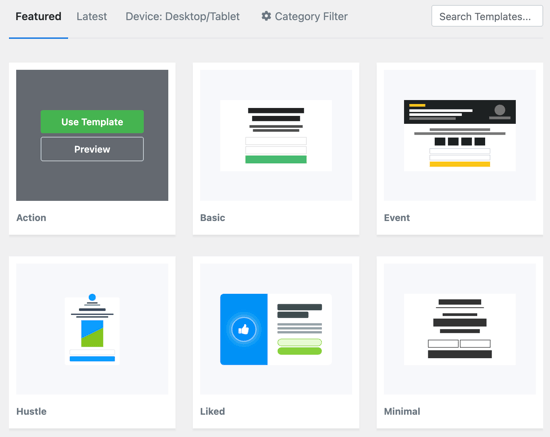This screenshot has height=437, width=550.
Task: Open the Category Filter option
Action: 304,16
